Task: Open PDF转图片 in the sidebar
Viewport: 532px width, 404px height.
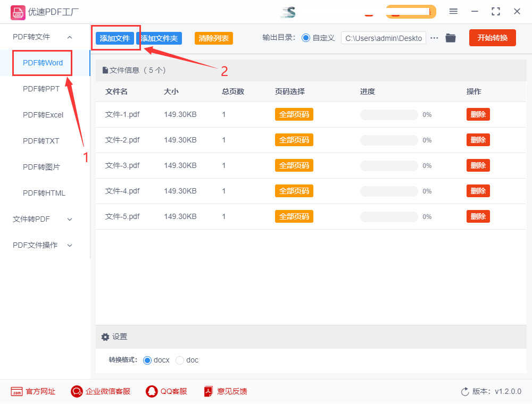Action: pos(41,167)
